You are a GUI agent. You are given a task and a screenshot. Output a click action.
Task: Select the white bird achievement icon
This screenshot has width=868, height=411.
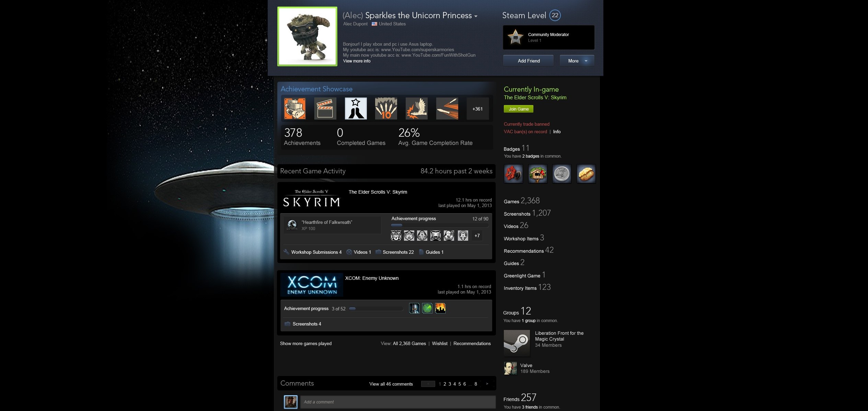point(417,109)
